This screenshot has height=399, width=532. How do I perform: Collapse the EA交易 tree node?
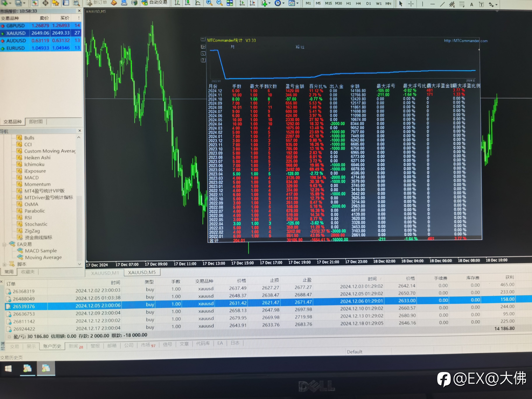4,245
